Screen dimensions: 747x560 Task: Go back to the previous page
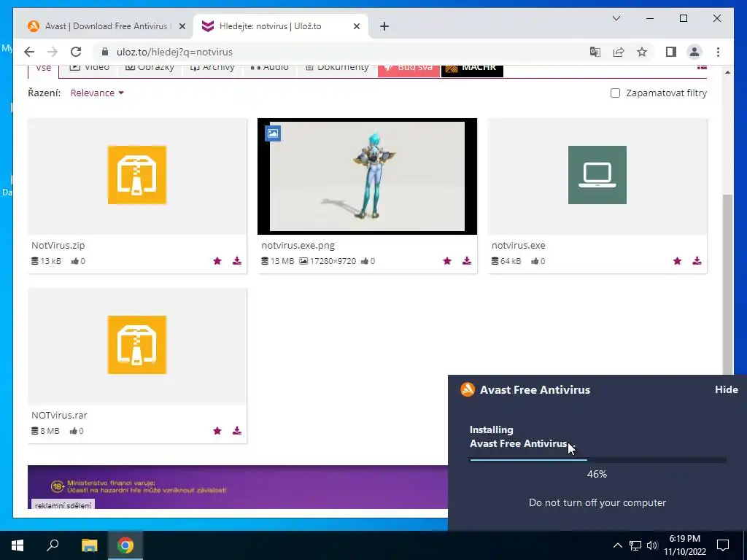coord(29,52)
